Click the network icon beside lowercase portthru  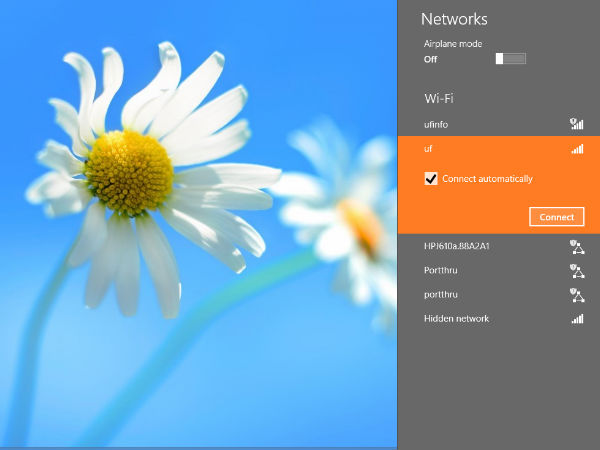(576, 295)
